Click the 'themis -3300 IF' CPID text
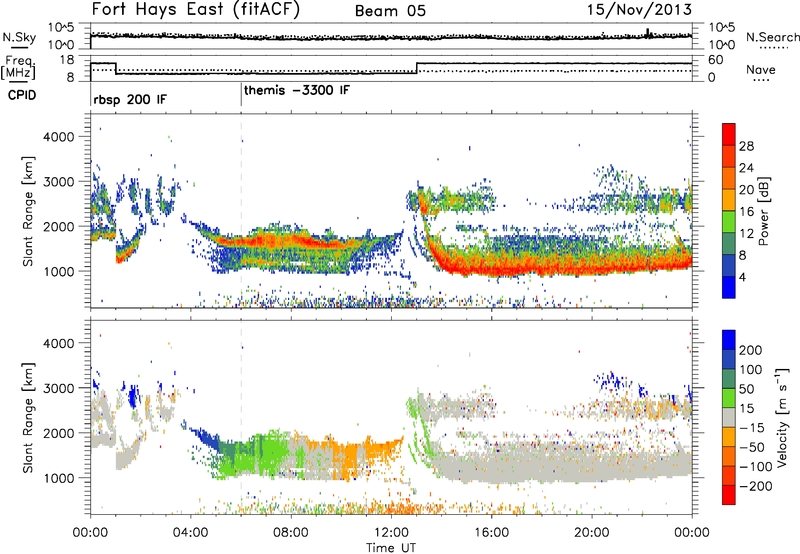Screen dimensions: 800x554 (x=297, y=90)
